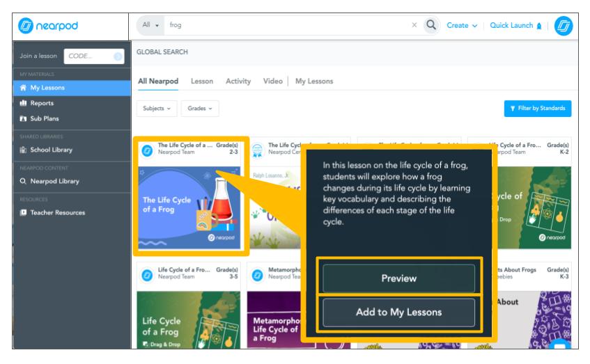Switch to the Lesson tab

click(x=202, y=81)
